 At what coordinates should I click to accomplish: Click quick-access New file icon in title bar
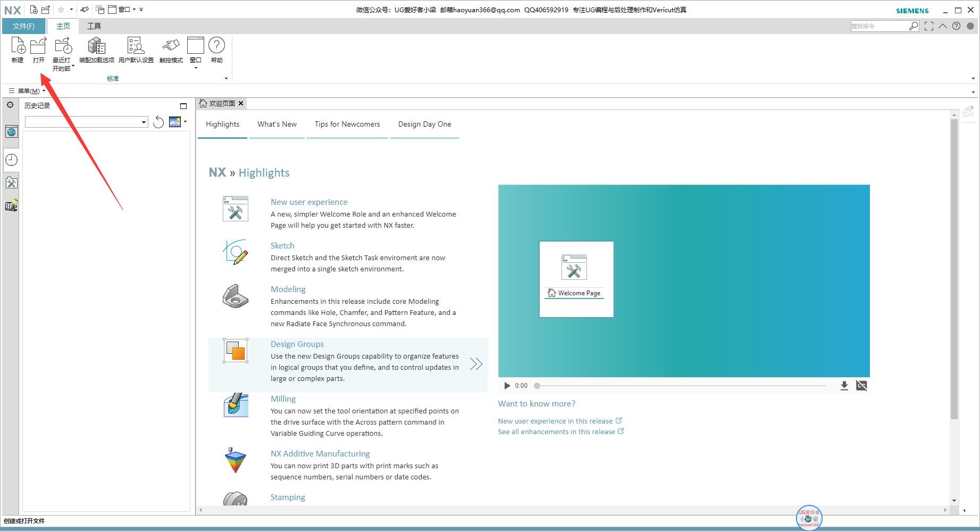pos(34,10)
